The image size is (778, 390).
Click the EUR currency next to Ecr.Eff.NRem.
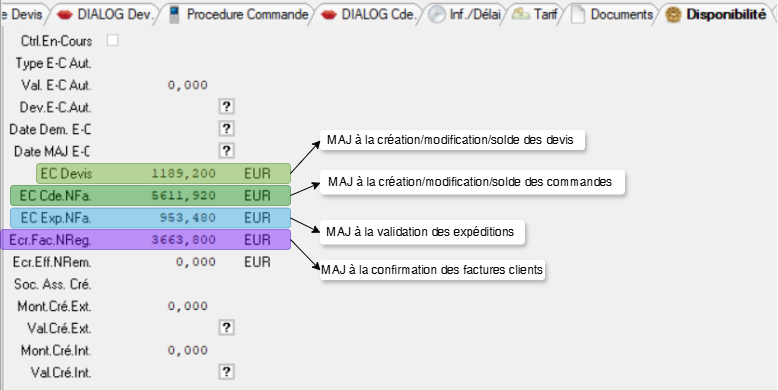click(x=258, y=262)
